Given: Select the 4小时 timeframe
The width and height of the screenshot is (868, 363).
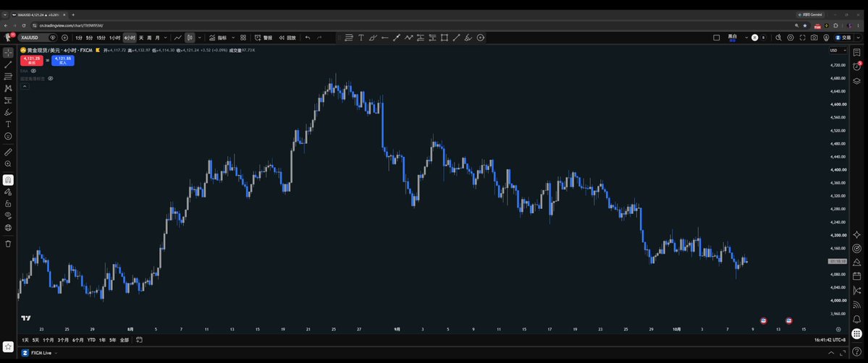Looking at the screenshot, I should (x=130, y=38).
